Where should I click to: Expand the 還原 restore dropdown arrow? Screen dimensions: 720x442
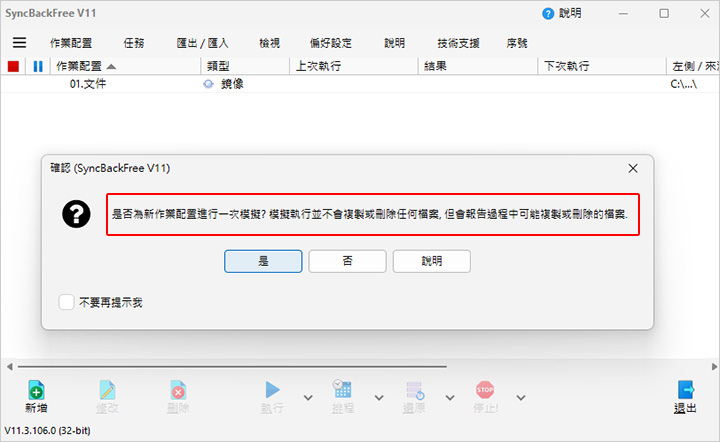click(x=450, y=397)
